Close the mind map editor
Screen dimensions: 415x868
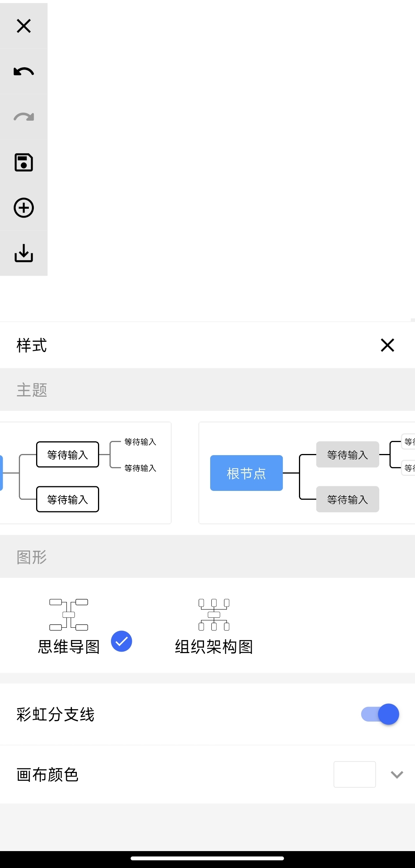pos(24,26)
